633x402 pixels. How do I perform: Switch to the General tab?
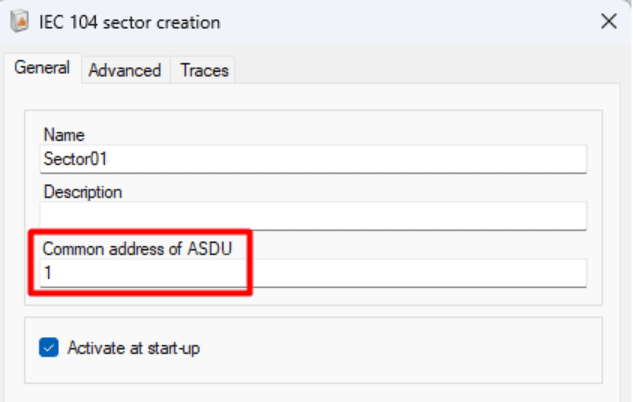(x=41, y=69)
